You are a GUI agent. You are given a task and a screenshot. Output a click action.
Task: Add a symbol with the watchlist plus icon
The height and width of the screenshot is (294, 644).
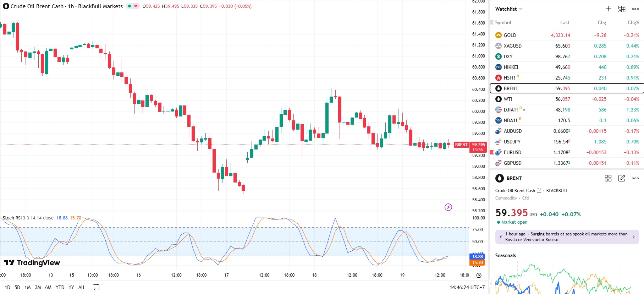click(x=608, y=9)
